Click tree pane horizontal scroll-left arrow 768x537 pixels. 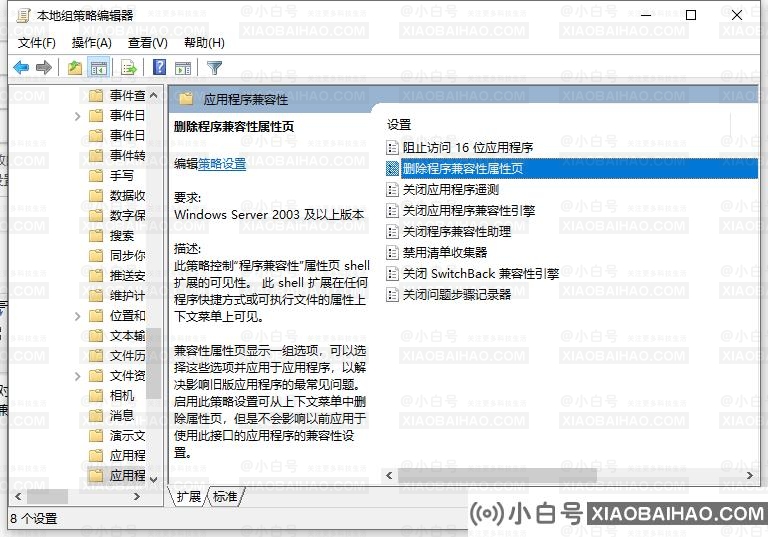[x=18, y=496]
